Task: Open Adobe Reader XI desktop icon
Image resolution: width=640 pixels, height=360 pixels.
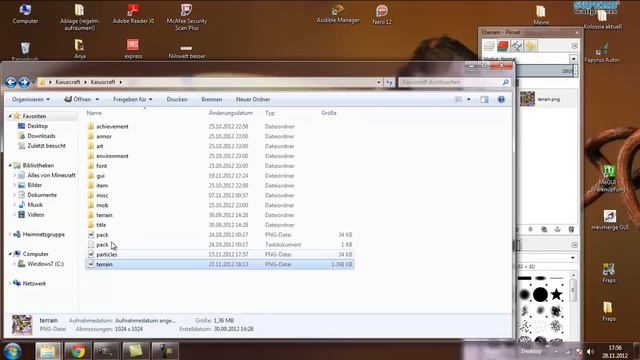Action: click(133, 14)
